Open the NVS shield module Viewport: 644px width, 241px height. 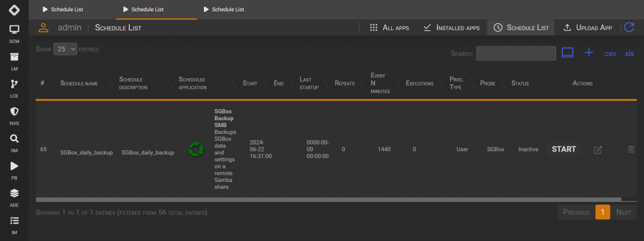point(14,115)
